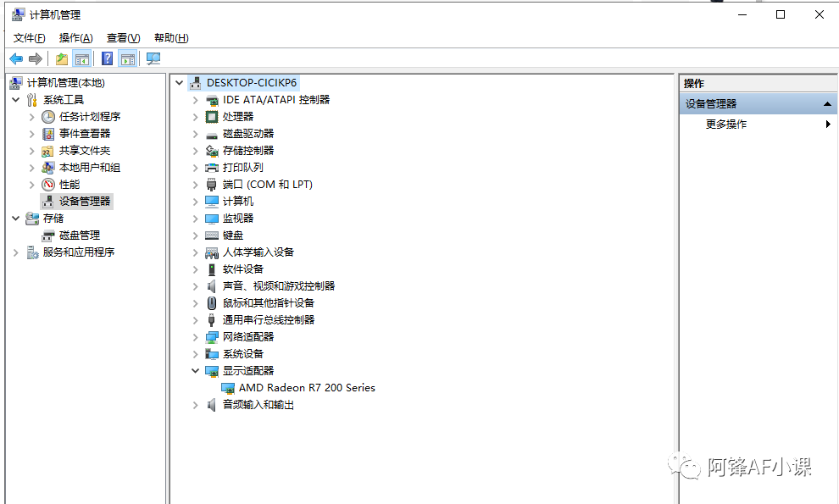This screenshot has width=839, height=504.
Task: Collapse the 设备管理器 actions section arrow
Action: coord(827,103)
